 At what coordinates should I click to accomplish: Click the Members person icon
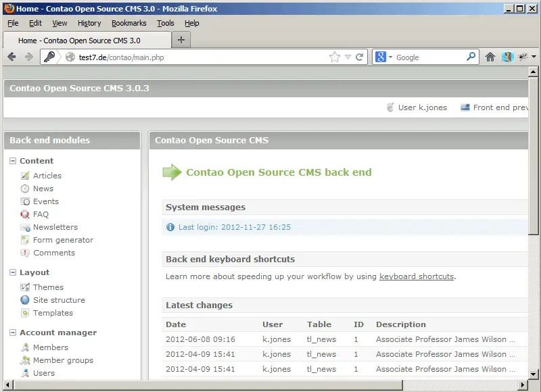point(25,347)
